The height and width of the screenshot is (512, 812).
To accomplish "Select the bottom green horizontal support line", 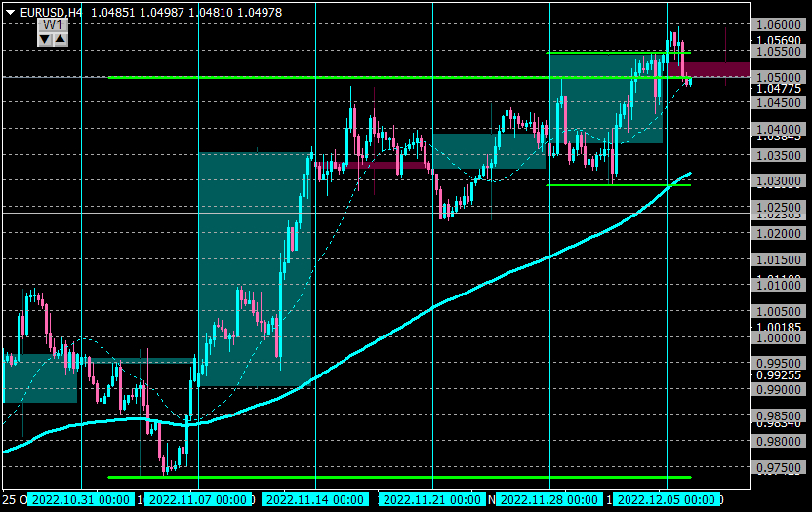I will click(399, 477).
